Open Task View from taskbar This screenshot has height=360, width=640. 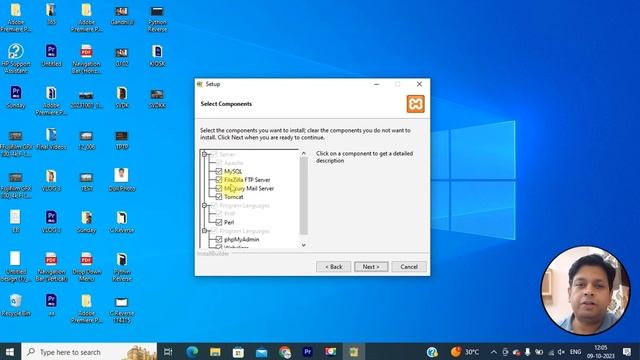coord(168,351)
